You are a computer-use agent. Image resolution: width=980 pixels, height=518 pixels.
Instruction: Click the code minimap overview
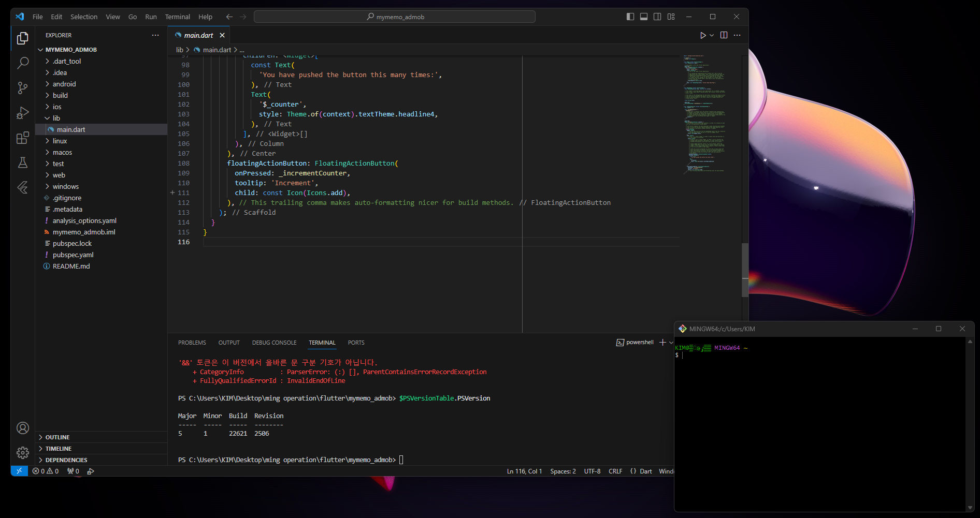pyautogui.click(x=704, y=114)
